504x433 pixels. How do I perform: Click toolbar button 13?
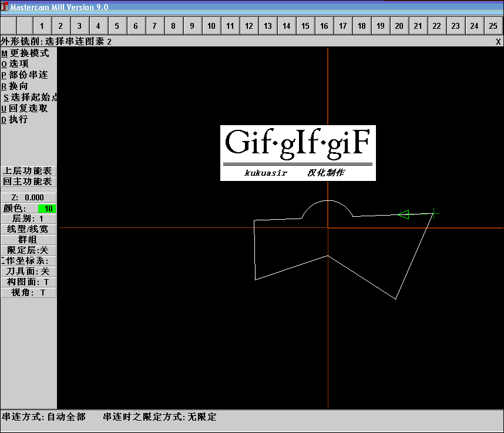pyautogui.click(x=267, y=26)
